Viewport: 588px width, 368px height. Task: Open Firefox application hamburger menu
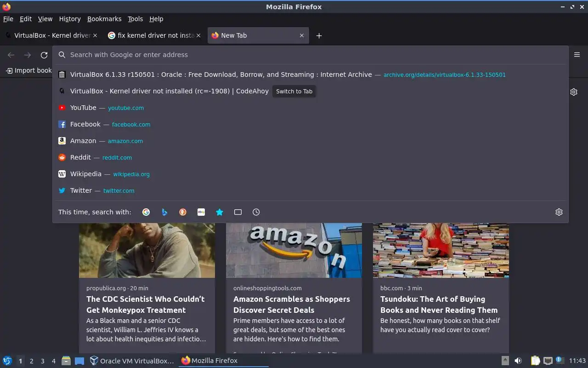point(577,55)
